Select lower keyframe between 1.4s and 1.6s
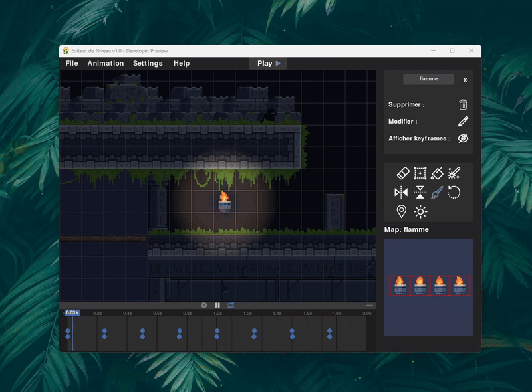The image size is (532, 392). point(292,336)
